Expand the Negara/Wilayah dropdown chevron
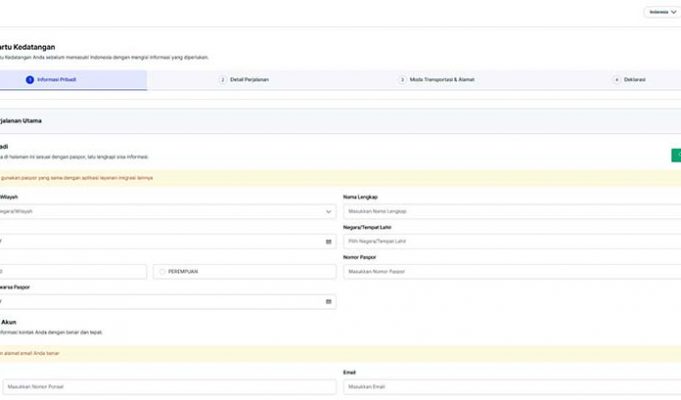 (329, 212)
